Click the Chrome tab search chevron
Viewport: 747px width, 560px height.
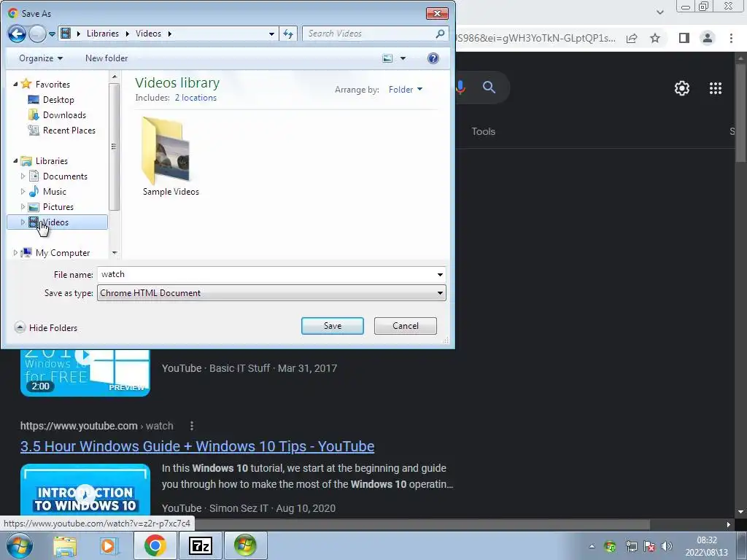click(659, 12)
